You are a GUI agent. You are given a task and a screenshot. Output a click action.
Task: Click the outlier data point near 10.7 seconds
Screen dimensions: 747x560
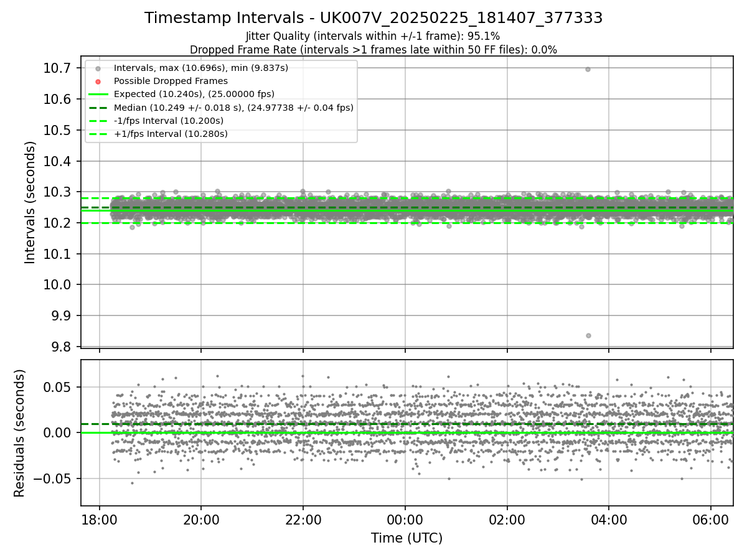[588, 69]
